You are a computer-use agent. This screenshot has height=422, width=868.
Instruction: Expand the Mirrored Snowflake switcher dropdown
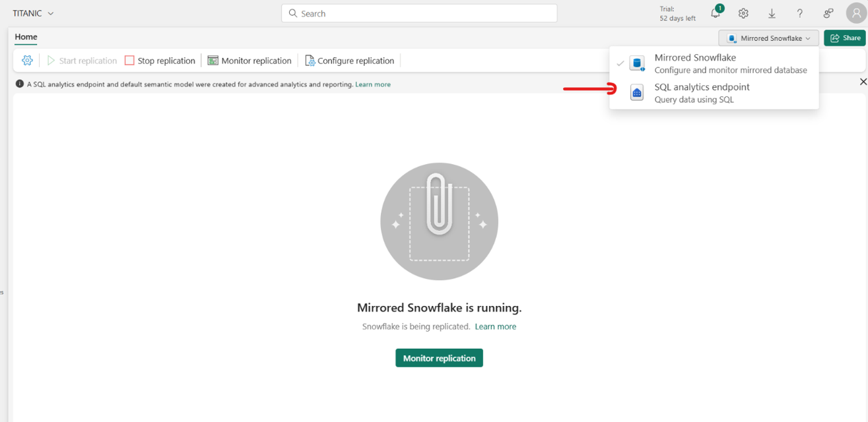[x=769, y=38]
